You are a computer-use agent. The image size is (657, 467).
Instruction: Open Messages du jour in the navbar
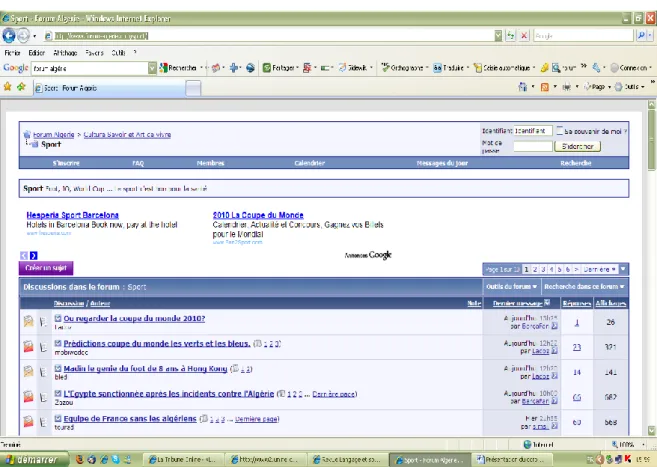click(442, 163)
